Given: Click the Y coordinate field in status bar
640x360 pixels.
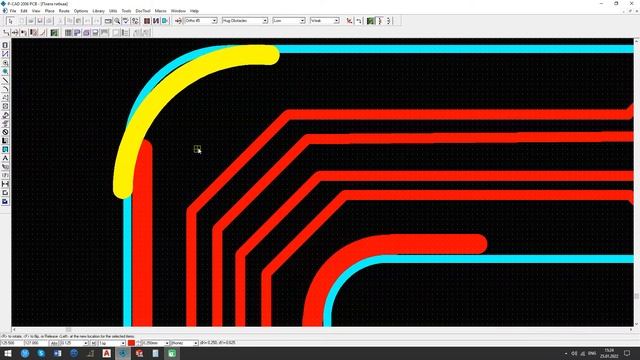Looking at the screenshot, I should click(36, 343).
